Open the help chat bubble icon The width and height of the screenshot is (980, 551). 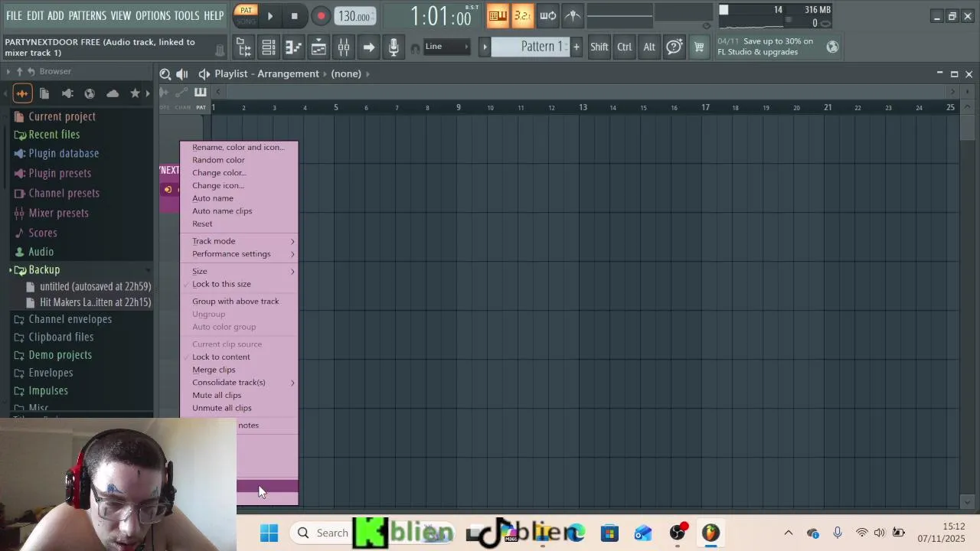(674, 47)
